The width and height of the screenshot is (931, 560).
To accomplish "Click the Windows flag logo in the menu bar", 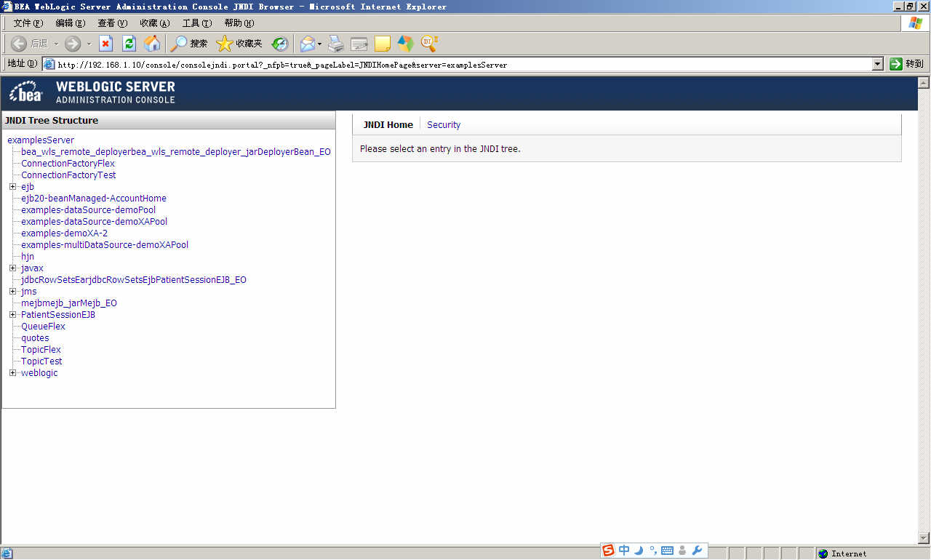I will (916, 23).
